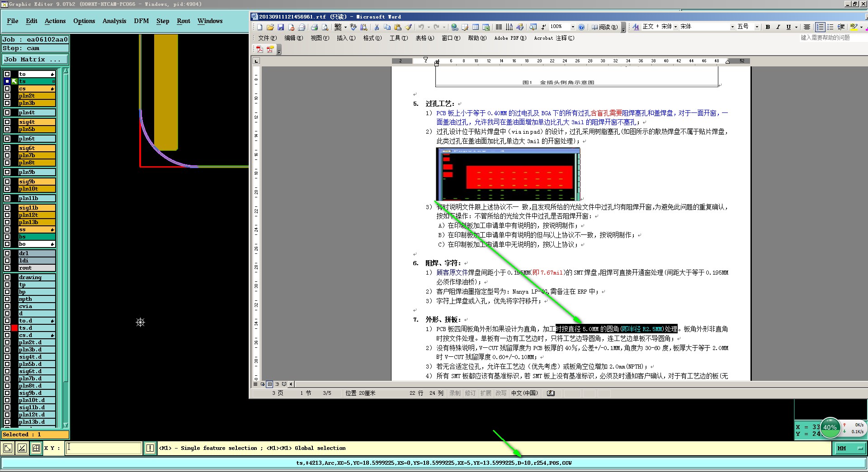The width and height of the screenshot is (868, 472).
Task: Click the Word Help question mark icon
Action: pyautogui.click(x=581, y=27)
